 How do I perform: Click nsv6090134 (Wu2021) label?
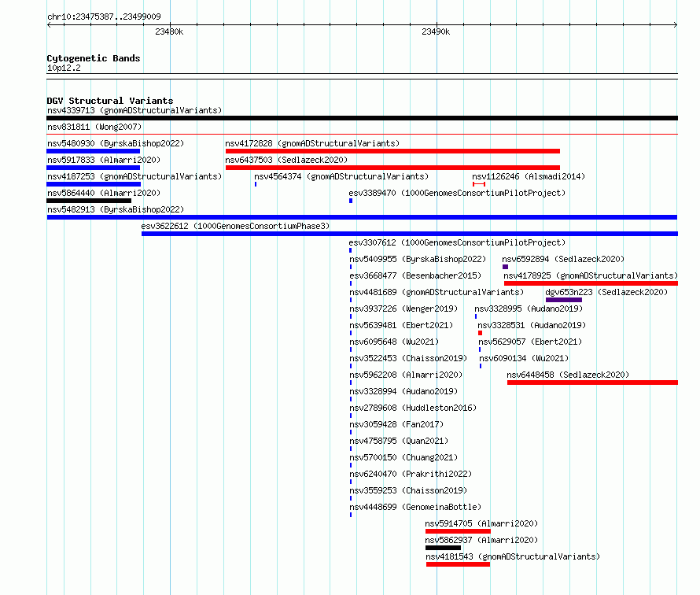524,358
